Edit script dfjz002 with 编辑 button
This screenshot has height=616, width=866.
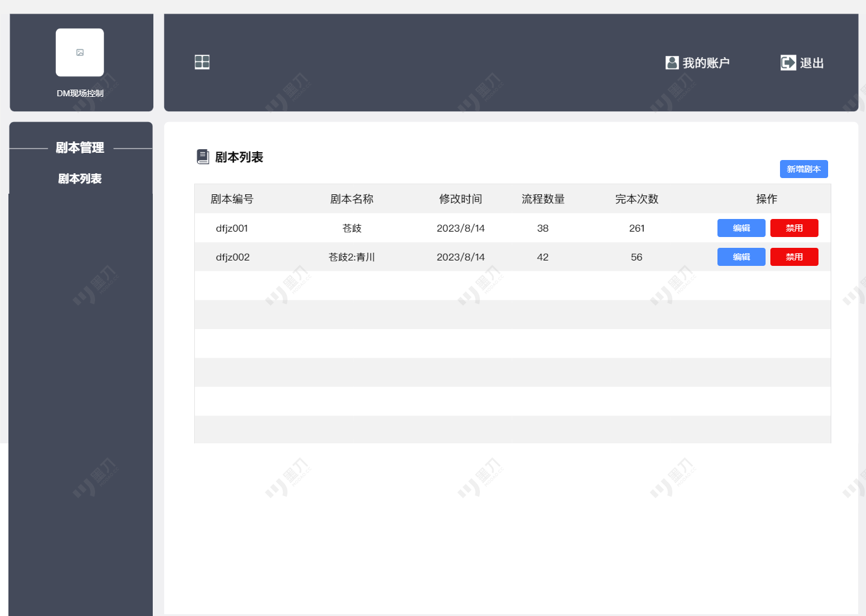point(741,257)
